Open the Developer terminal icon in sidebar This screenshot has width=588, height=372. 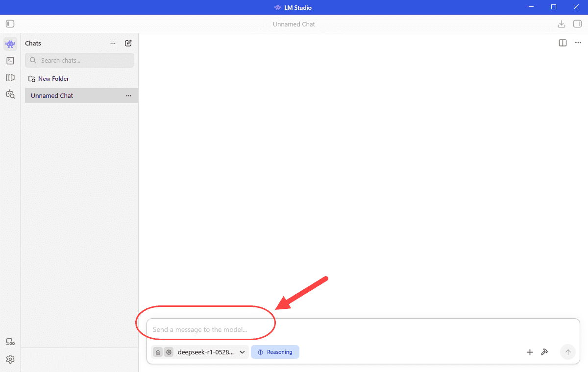point(10,61)
